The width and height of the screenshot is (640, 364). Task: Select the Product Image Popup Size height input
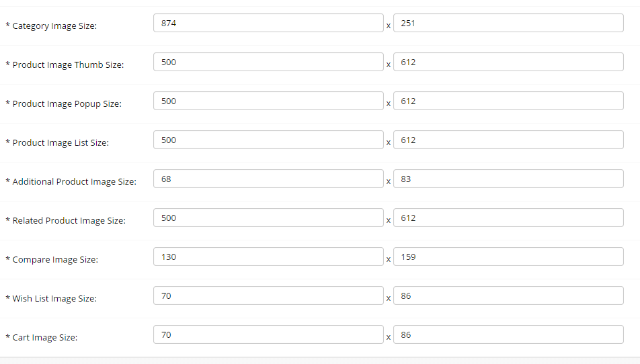click(508, 101)
